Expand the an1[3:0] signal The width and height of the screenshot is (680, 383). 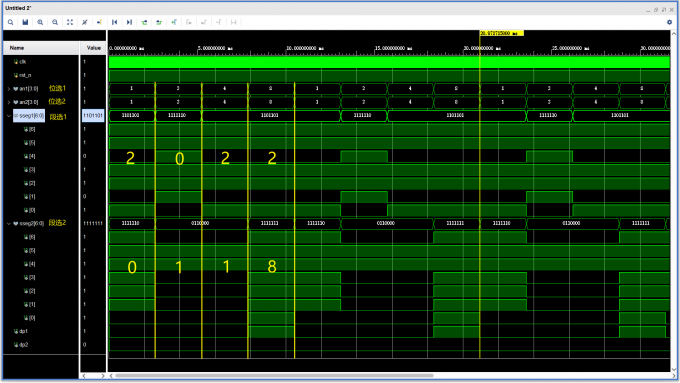pos(9,89)
